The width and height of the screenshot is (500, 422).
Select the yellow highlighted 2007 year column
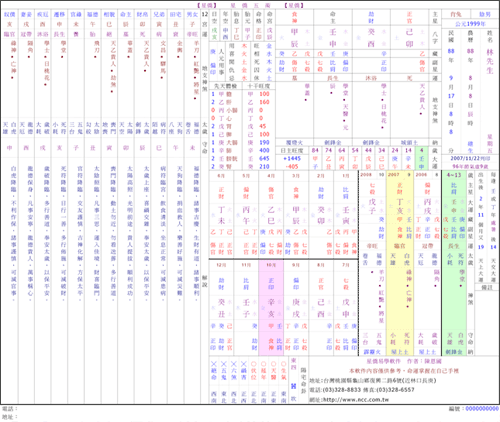pyautogui.click(x=400, y=262)
